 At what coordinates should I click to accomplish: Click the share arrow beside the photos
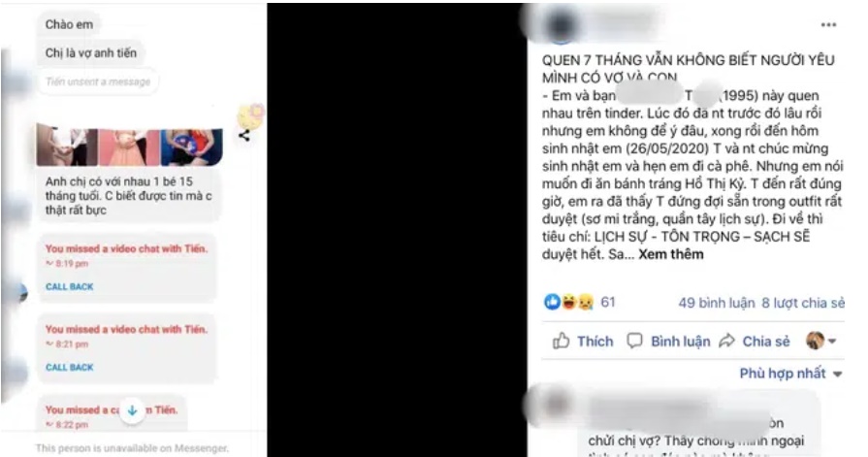point(244,135)
